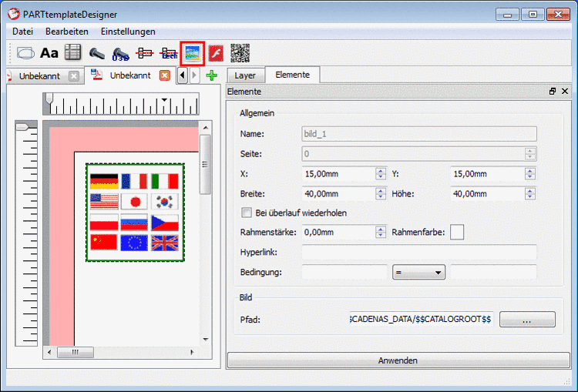Select the rectangle shape tool

point(25,53)
